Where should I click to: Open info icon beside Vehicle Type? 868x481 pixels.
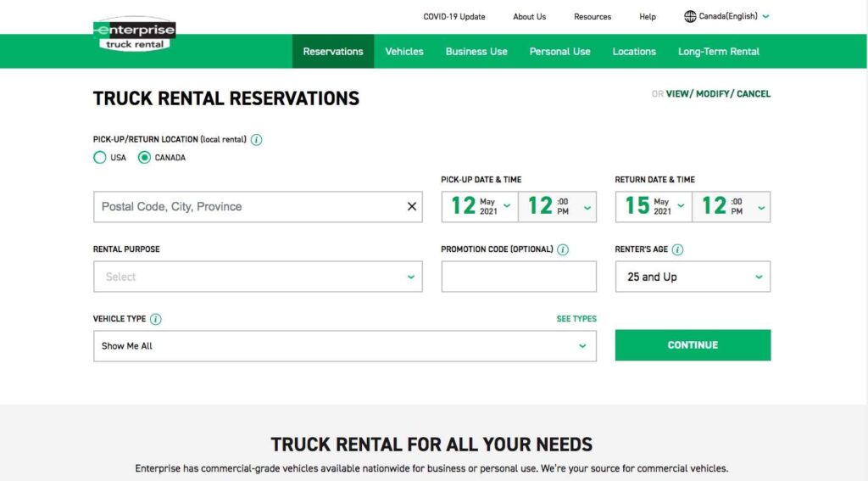coord(156,319)
